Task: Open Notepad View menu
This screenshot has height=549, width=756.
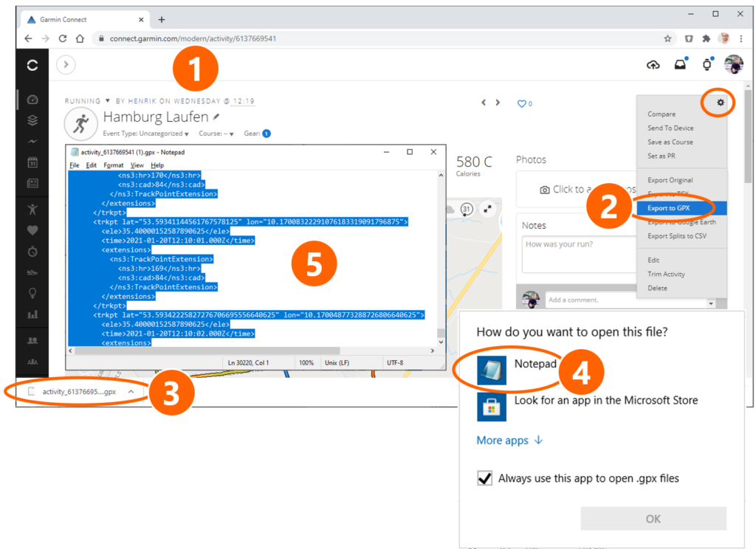Action: click(x=137, y=165)
